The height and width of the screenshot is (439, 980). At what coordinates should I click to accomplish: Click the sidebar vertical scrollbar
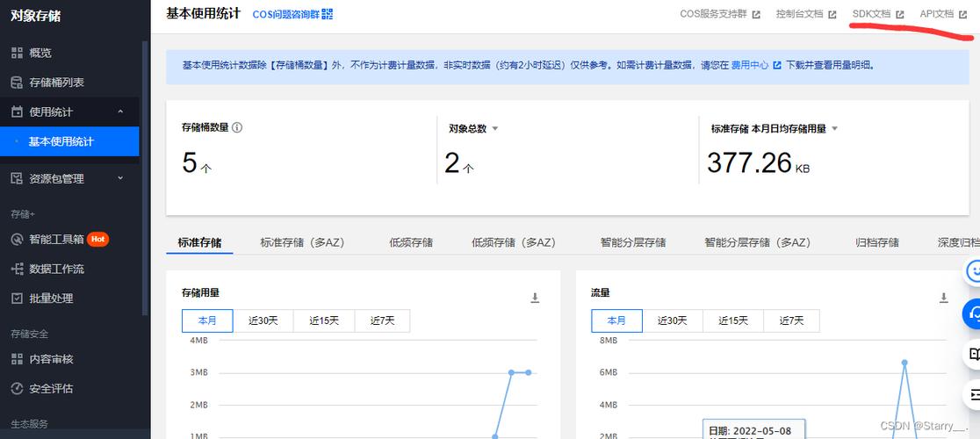(145, 178)
